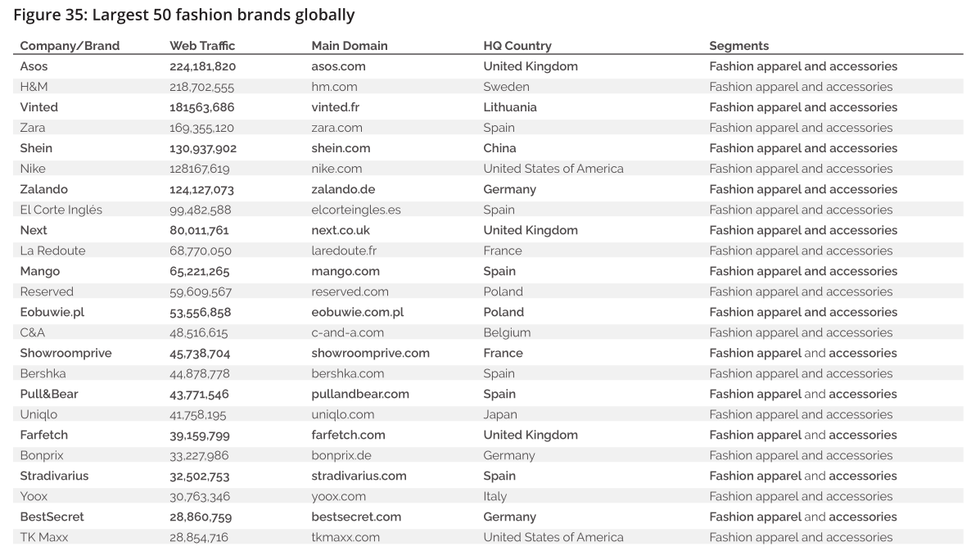980x560 pixels.
Task: Click the asos.com domain link
Action: click(x=338, y=66)
